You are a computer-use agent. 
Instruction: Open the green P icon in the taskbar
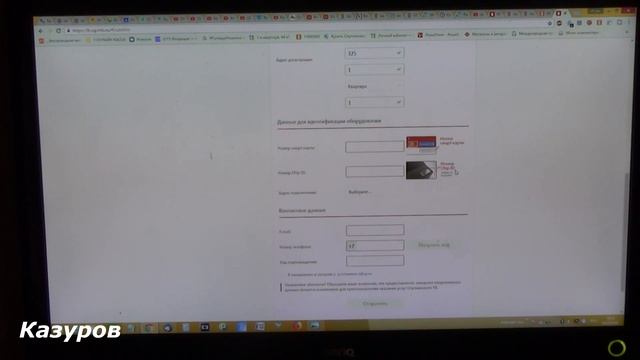click(x=223, y=327)
